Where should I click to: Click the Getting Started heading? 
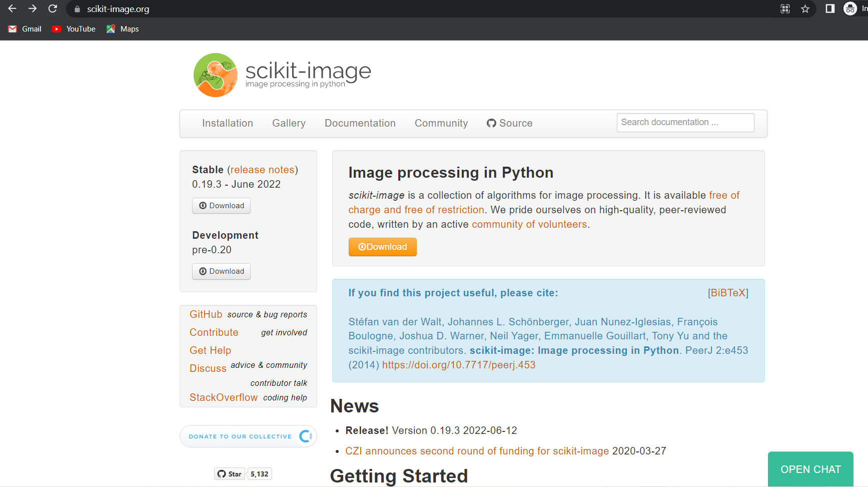399,476
